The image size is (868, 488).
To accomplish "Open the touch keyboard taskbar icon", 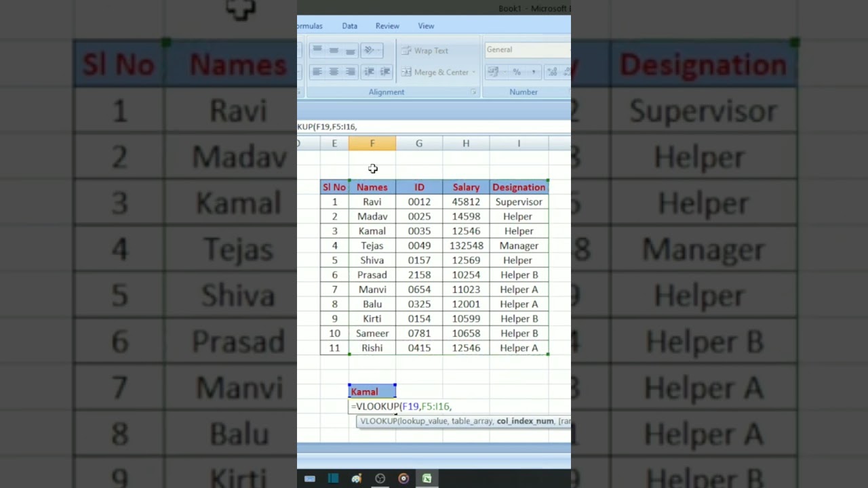I will [310, 479].
